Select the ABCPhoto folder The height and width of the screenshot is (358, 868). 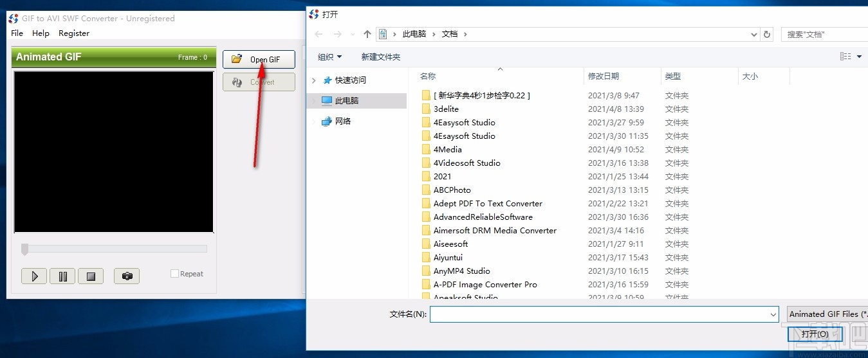pos(452,190)
